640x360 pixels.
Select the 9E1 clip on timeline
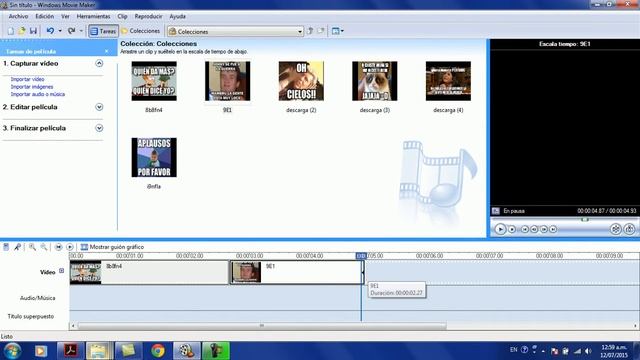[x=297, y=272]
